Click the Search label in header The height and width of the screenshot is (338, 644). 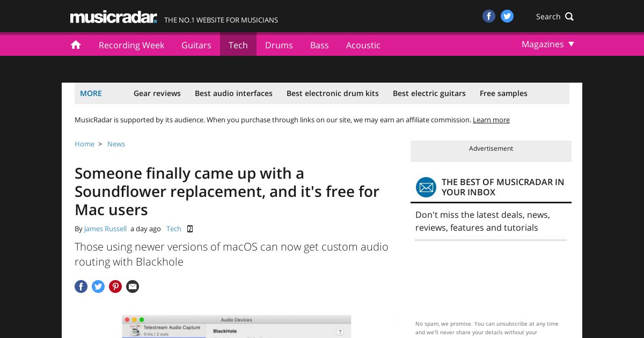548,17
